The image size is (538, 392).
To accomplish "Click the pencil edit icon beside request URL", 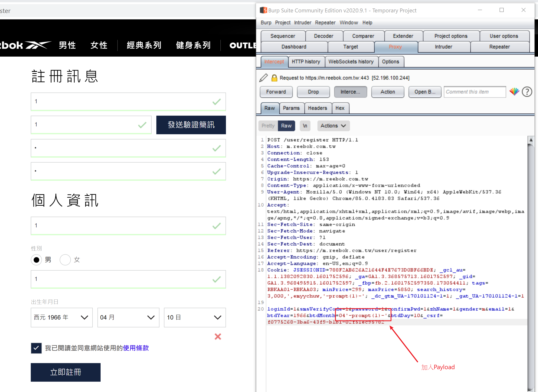I will [x=263, y=78].
